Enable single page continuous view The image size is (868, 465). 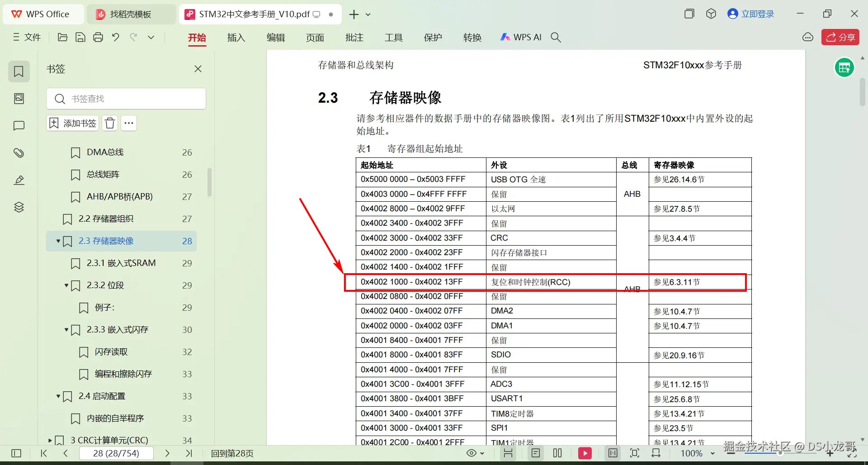pos(536,453)
